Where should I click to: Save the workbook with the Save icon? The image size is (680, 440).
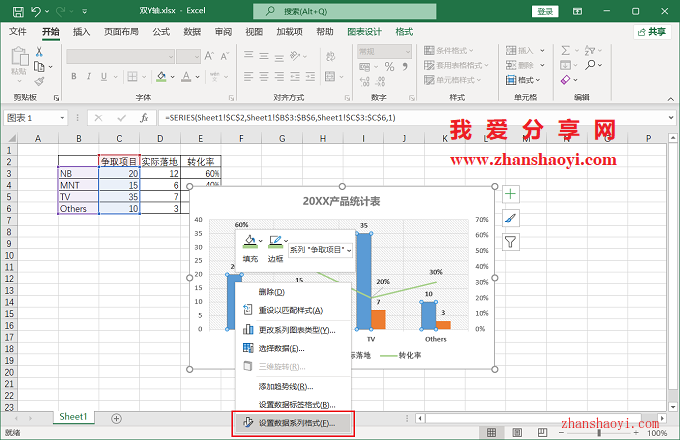click(18, 11)
